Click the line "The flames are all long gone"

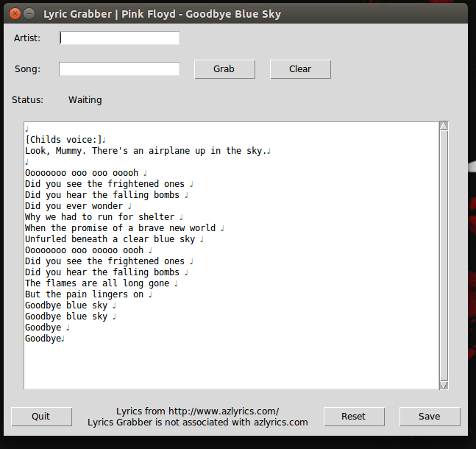point(97,283)
